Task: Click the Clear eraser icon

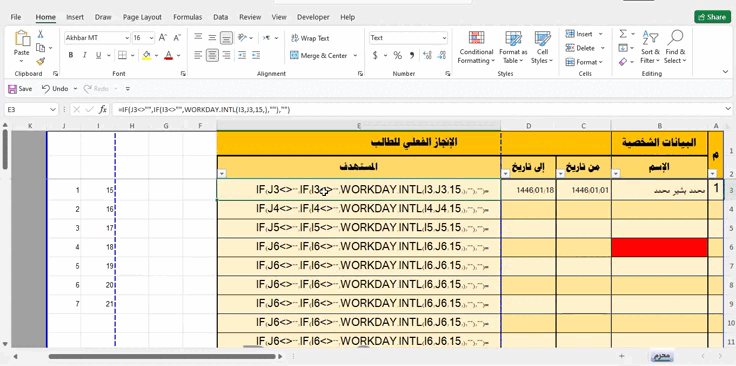Action: pos(623,62)
